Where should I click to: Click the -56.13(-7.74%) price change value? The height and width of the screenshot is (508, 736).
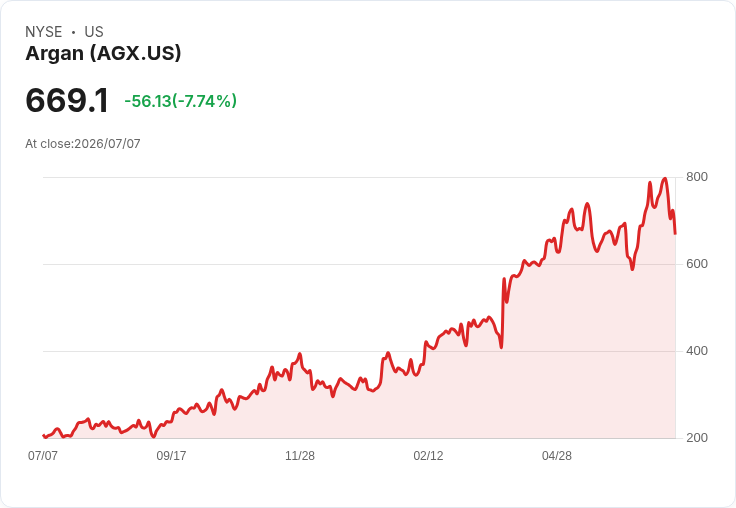click(181, 101)
